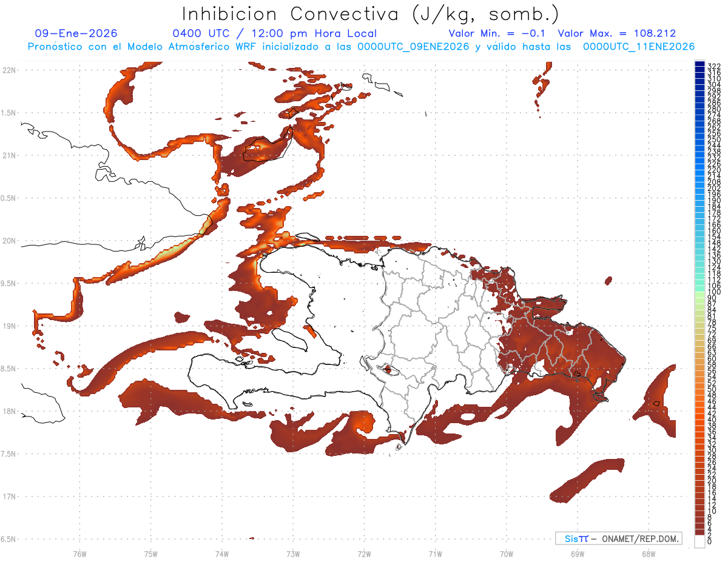Click the longitude label '76W'
The width and height of the screenshot is (728, 562).
click(x=79, y=553)
